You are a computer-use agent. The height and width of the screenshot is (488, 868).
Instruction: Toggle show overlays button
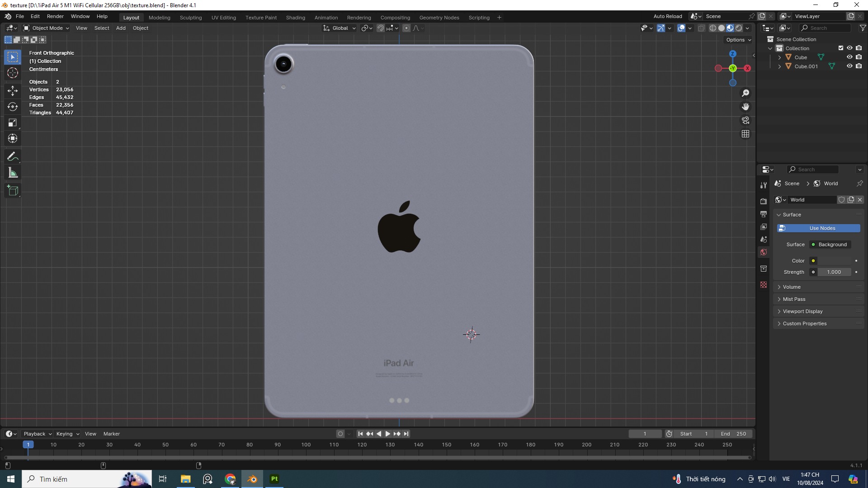click(681, 28)
